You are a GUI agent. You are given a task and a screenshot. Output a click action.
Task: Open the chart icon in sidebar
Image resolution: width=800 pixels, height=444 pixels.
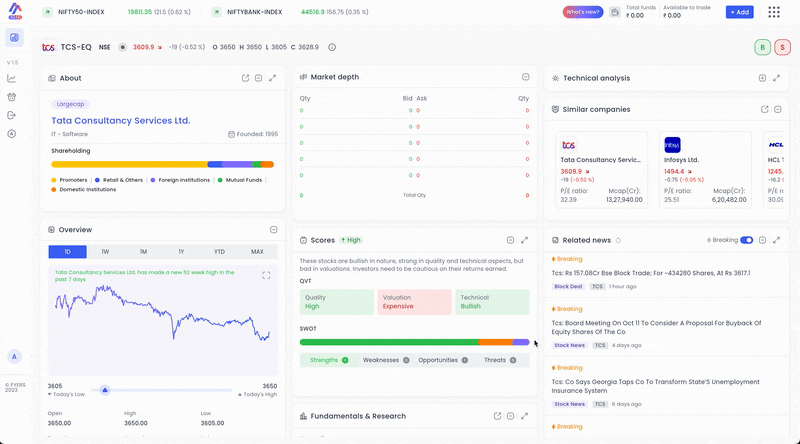pos(12,79)
